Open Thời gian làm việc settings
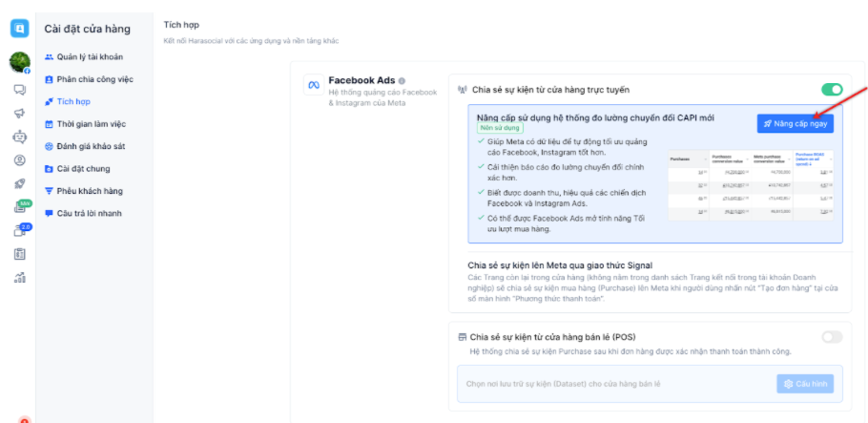This screenshot has width=868, height=423. (x=93, y=124)
